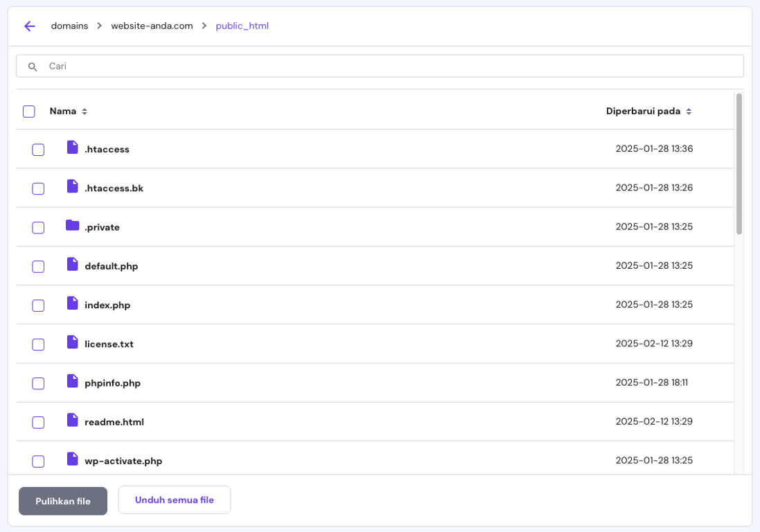Image resolution: width=760 pixels, height=532 pixels.
Task: Click the file icon beside .htaccess
Action: (71, 148)
